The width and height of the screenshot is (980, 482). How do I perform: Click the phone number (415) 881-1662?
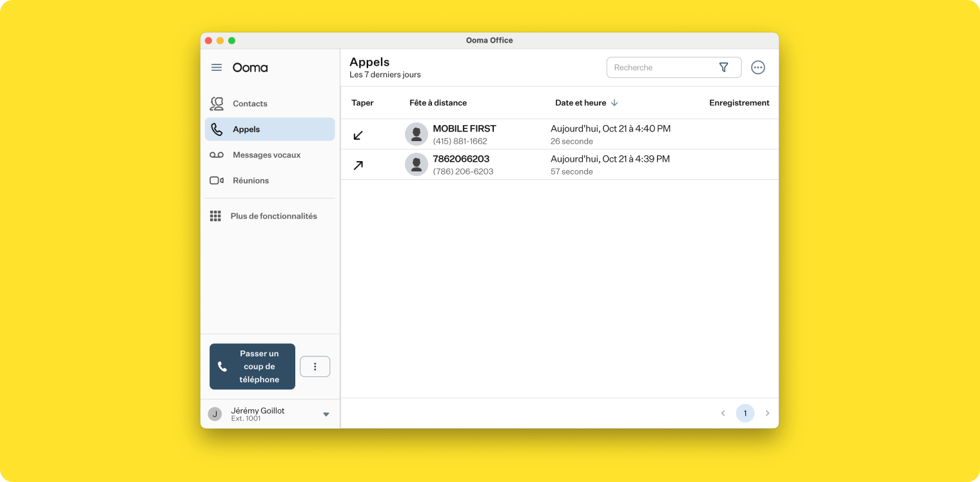460,141
